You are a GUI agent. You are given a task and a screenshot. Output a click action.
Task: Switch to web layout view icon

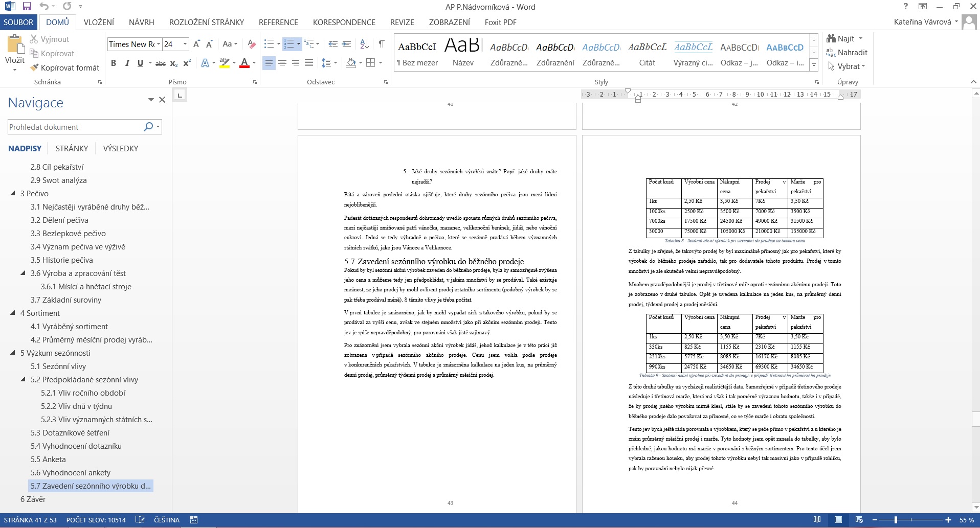859,520
